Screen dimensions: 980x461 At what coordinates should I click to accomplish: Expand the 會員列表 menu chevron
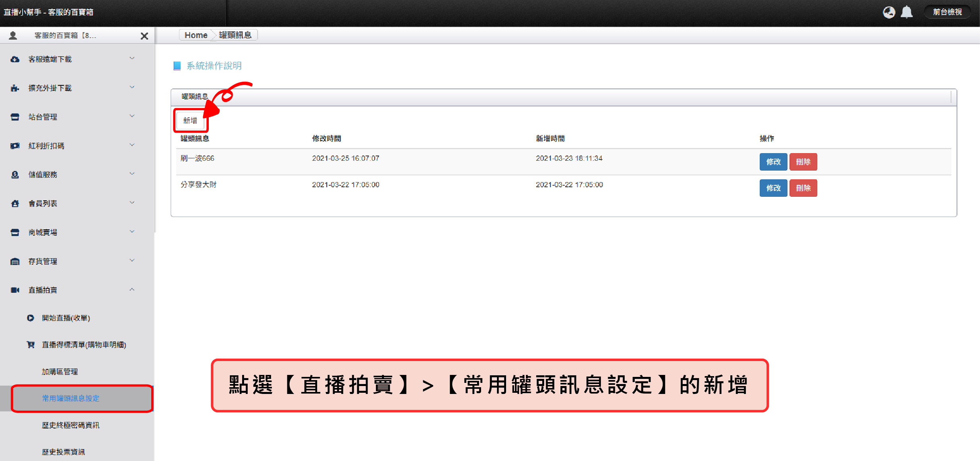(x=132, y=203)
